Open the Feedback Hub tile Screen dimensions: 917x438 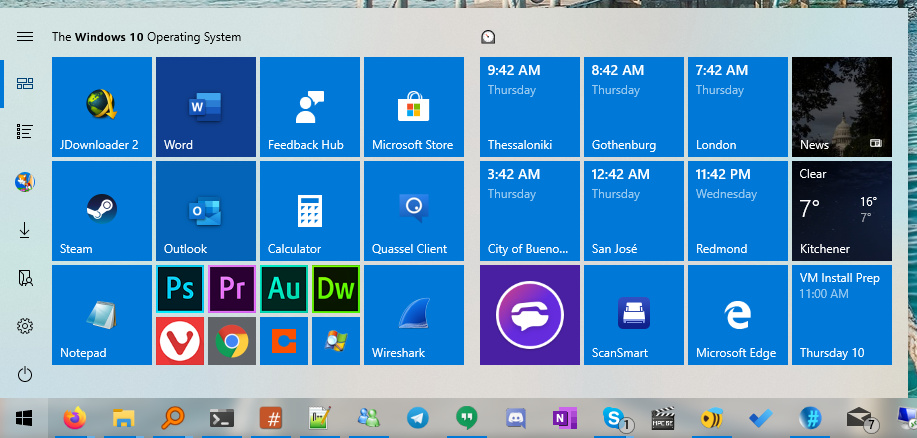click(x=310, y=106)
